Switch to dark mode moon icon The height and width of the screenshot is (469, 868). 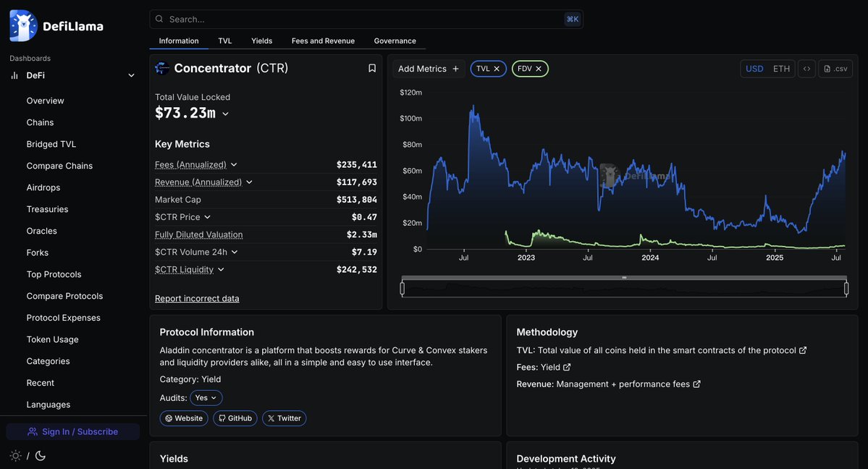(41, 456)
